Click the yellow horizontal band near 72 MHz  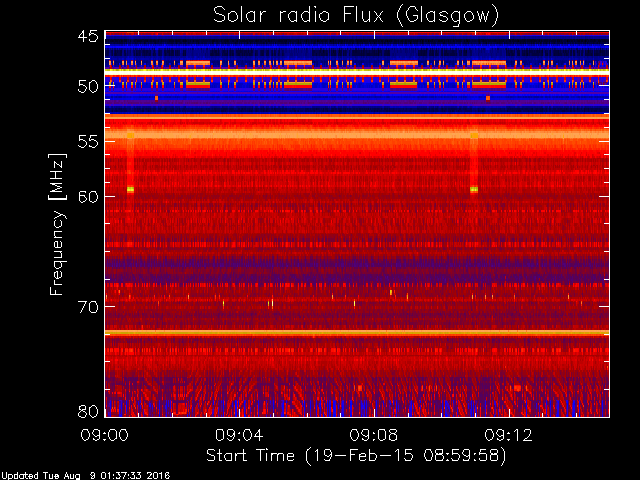(357, 333)
